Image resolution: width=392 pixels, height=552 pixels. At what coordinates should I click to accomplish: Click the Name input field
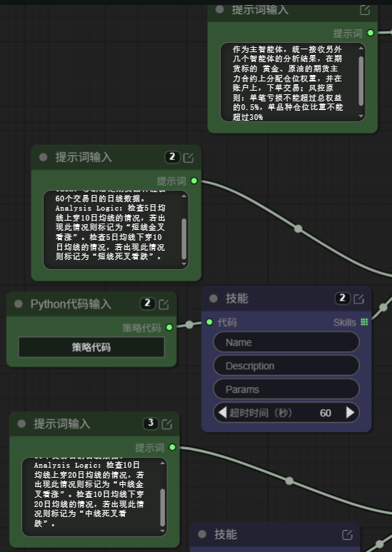click(286, 342)
